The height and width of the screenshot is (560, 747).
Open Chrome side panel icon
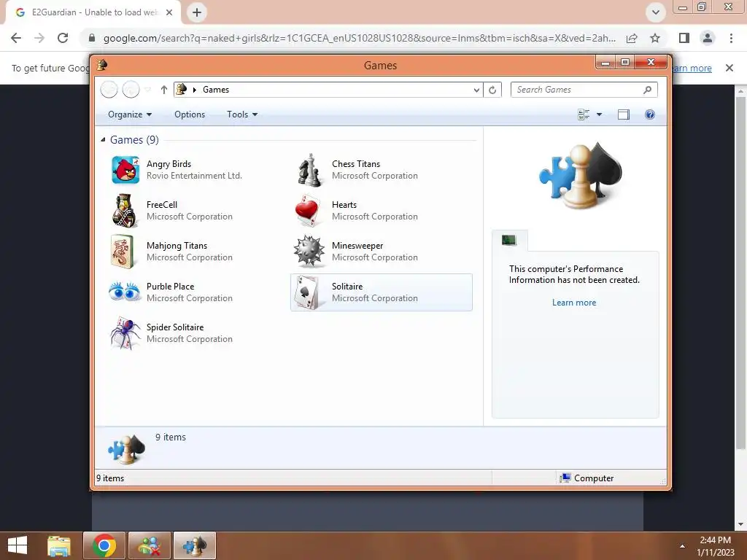coord(684,38)
